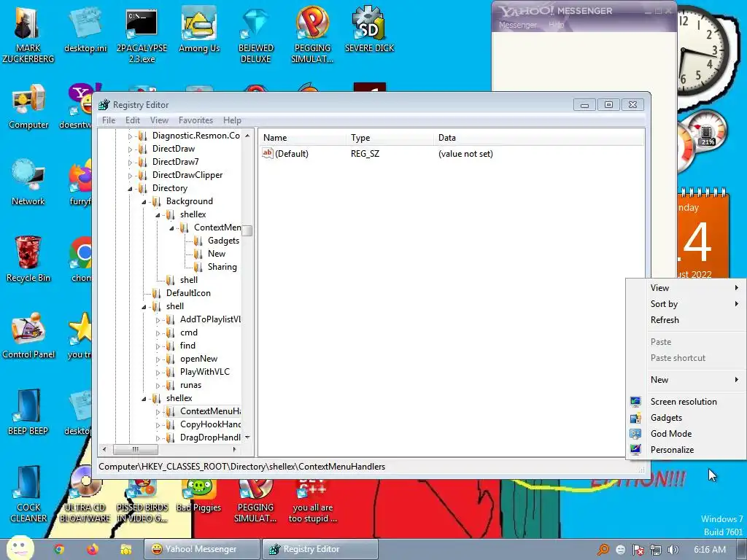The width and height of the screenshot is (747, 560).
Task: Click the volume speaker tray icon
Action: [x=673, y=550]
